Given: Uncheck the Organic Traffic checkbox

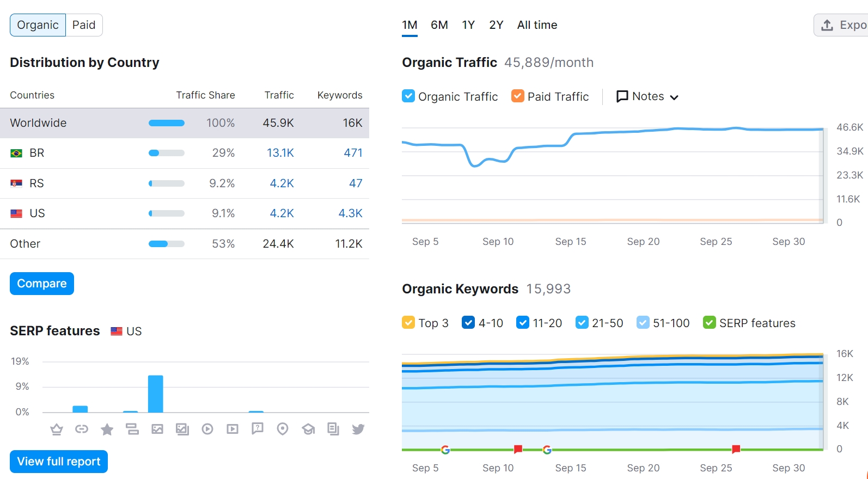Looking at the screenshot, I should pyautogui.click(x=408, y=96).
